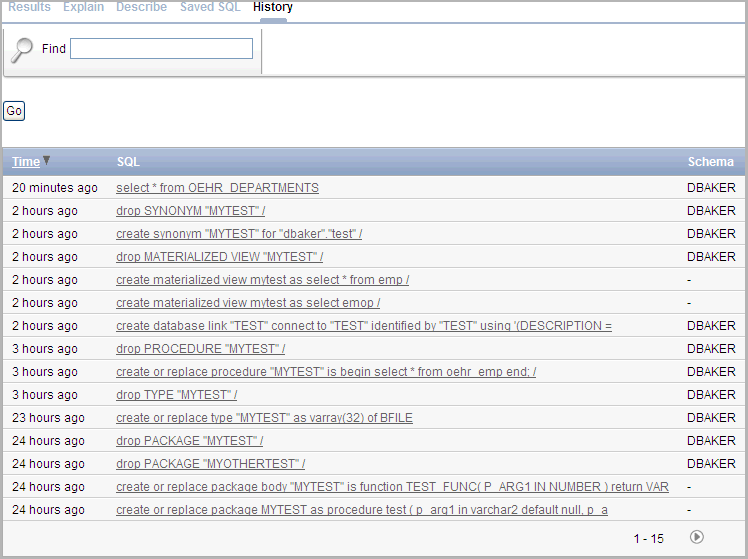Open 'create synonym "MYTEST"' statement
The height and width of the screenshot is (559, 748).
tap(239, 234)
